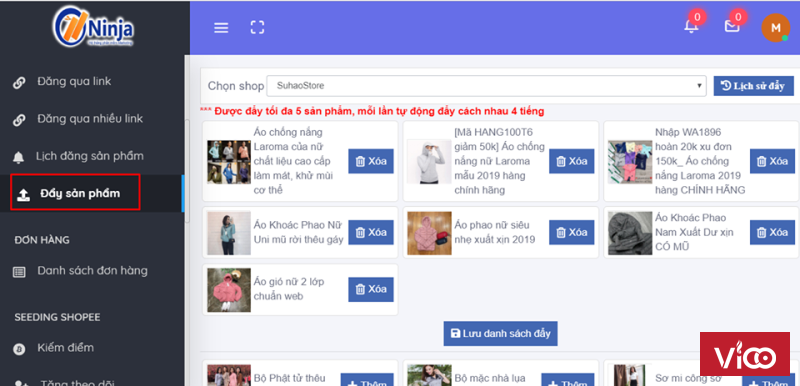Click thumbnail of Áo Khoác Phao Nam Xuất Dư

pos(630,233)
